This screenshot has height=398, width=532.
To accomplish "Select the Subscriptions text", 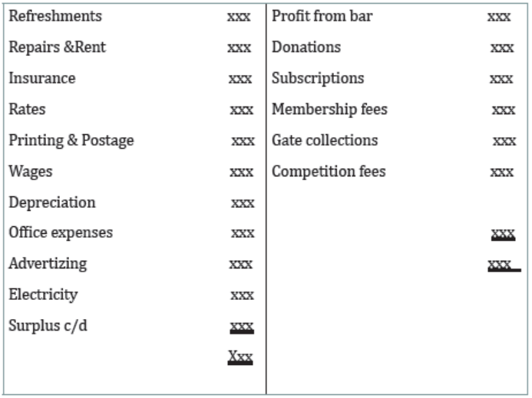I will [318, 79].
